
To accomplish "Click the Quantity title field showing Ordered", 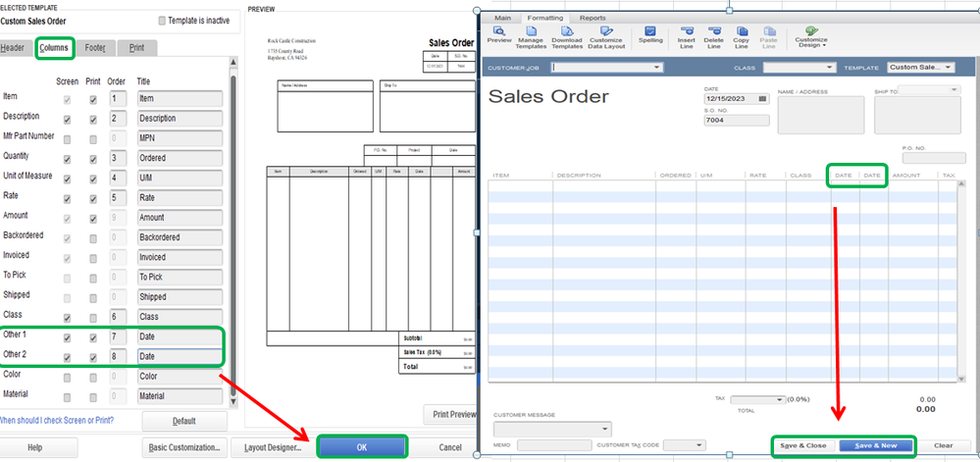I will tap(180, 158).
